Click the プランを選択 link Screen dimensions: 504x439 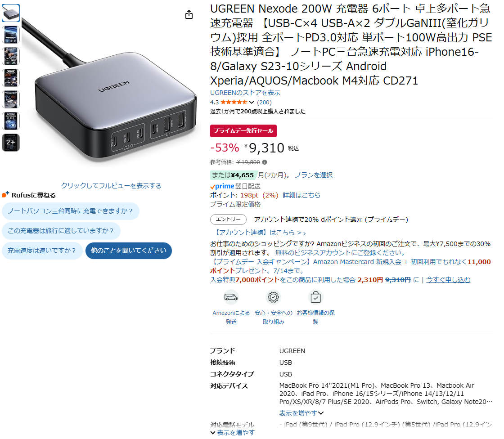[313, 175]
